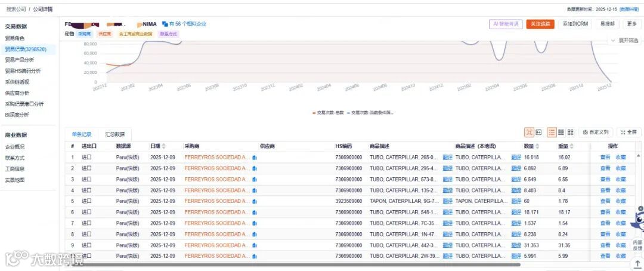This screenshot has height=271, width=644.
Task: Select the first orange-highlighted view icon above table
Action: pyautogui.click(x=529, y=132)
